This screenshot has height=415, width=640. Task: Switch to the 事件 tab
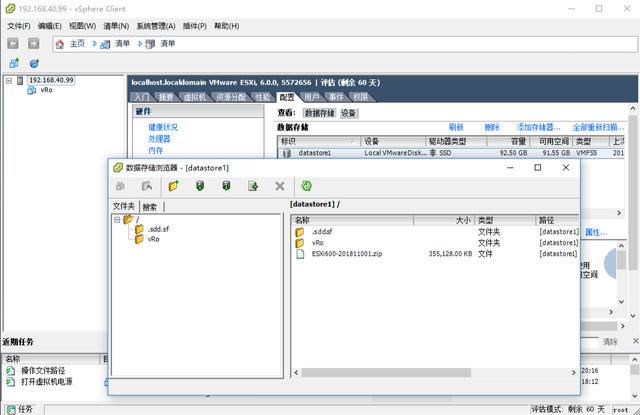336,97
